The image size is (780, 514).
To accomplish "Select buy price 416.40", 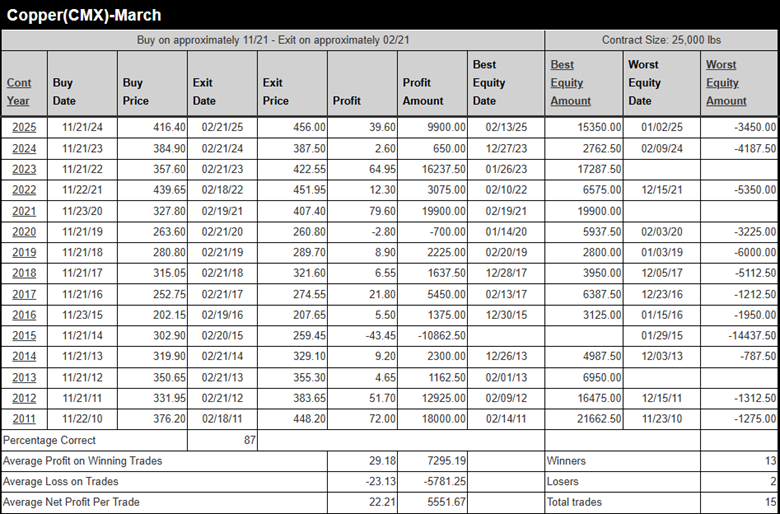I will click(169, 127).
